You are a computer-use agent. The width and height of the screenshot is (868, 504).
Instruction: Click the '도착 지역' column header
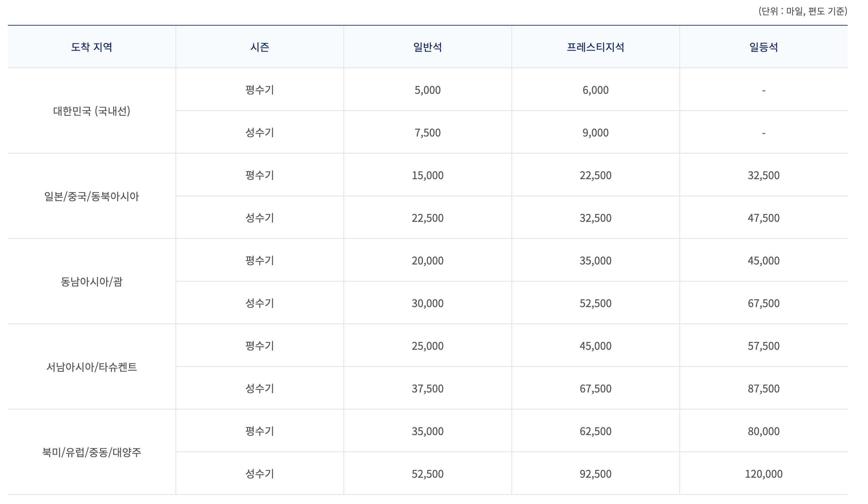[92, 47]
